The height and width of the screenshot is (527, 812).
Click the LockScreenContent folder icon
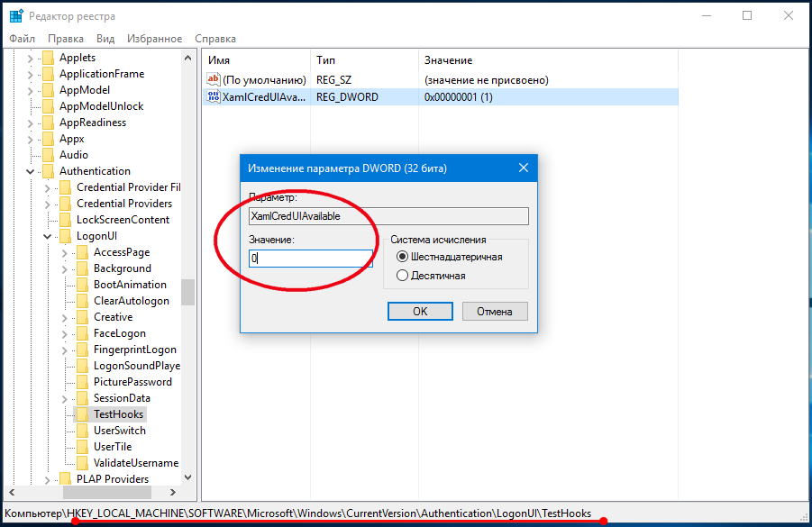click(65, 220)
